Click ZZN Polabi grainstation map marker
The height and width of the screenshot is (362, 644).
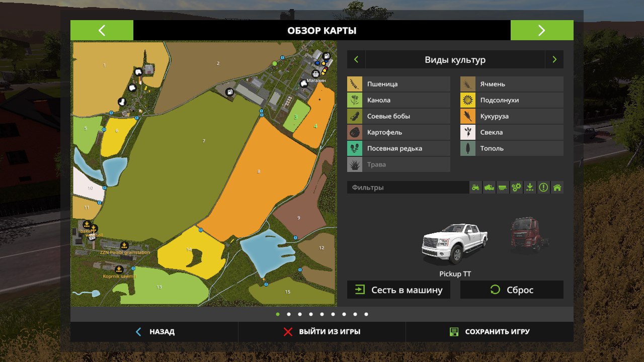point(124,246)
